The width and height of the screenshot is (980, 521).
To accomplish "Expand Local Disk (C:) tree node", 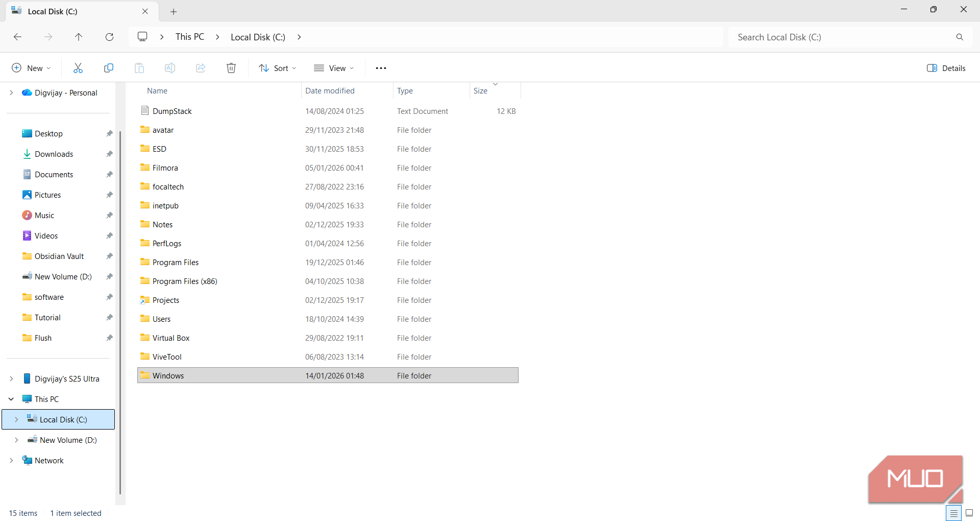I will pos(16,419).
